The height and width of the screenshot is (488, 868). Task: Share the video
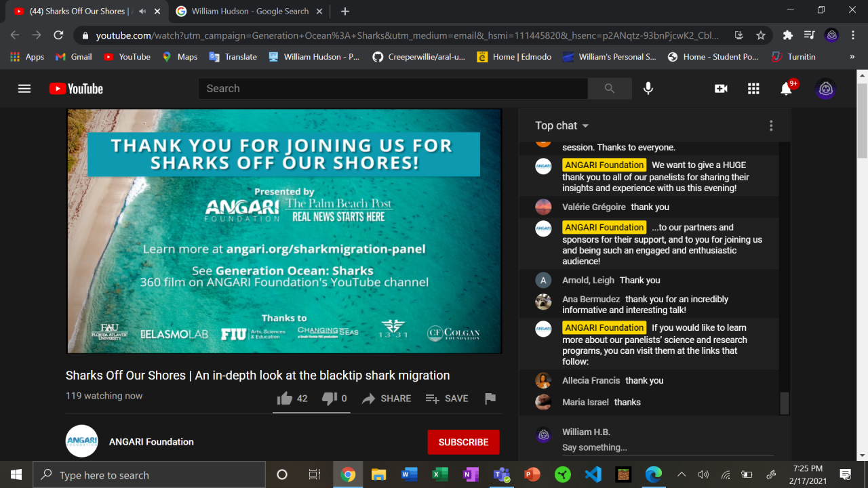coord(387,399)
